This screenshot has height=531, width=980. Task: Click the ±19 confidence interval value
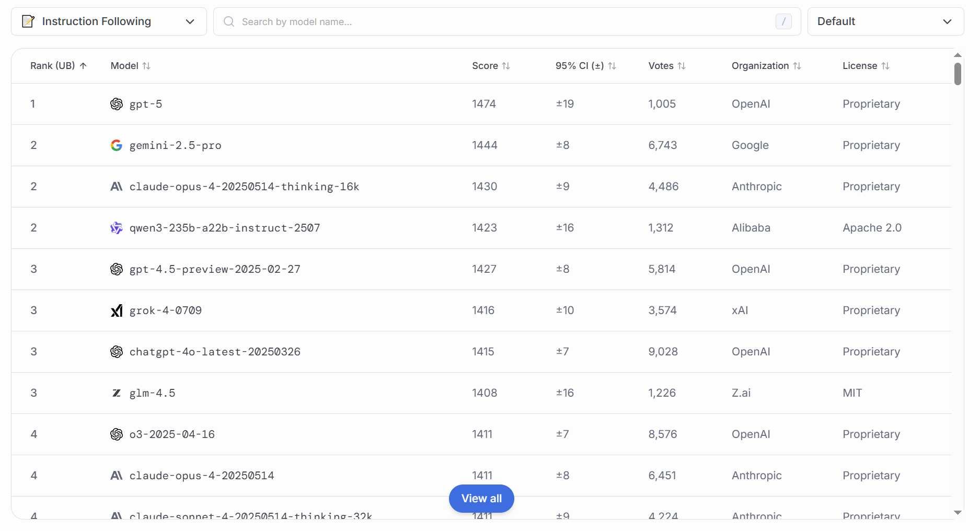pyautogui.click(x=565, y=104)
